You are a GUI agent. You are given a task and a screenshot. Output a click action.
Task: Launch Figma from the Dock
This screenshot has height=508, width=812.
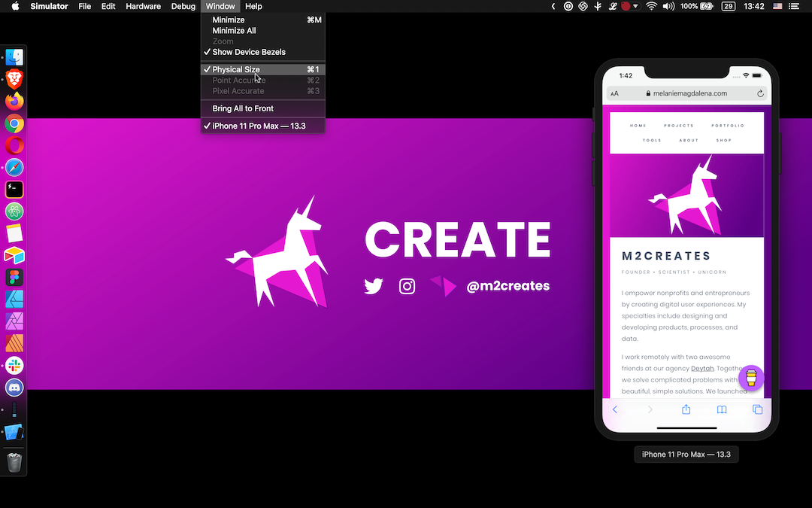pos(14,277)
